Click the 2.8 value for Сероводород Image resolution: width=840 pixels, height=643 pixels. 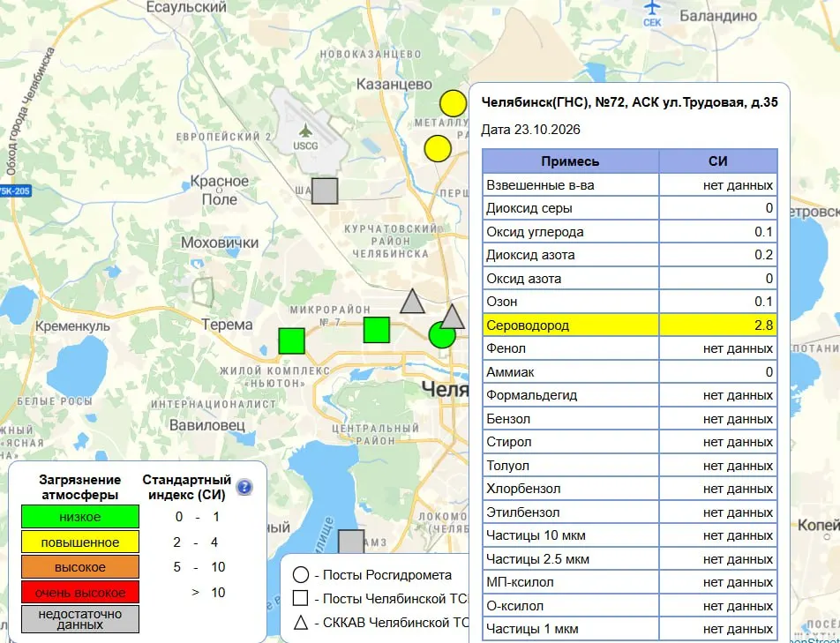[x=763, y=325]
